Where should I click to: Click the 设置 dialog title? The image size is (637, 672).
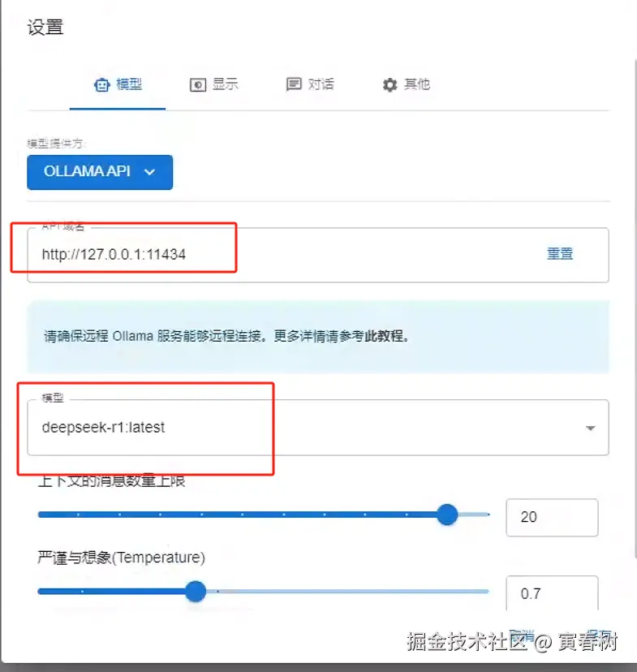click(x=45, y=28)
